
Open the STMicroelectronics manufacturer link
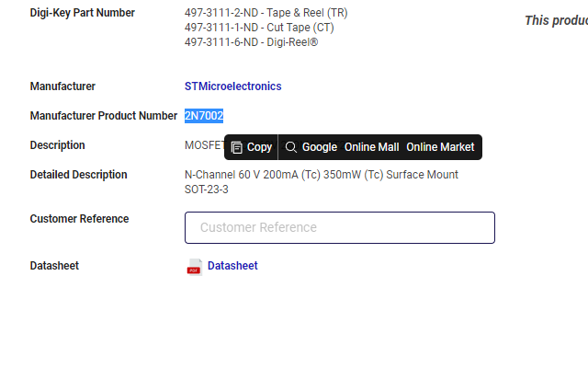coord(232,86)
